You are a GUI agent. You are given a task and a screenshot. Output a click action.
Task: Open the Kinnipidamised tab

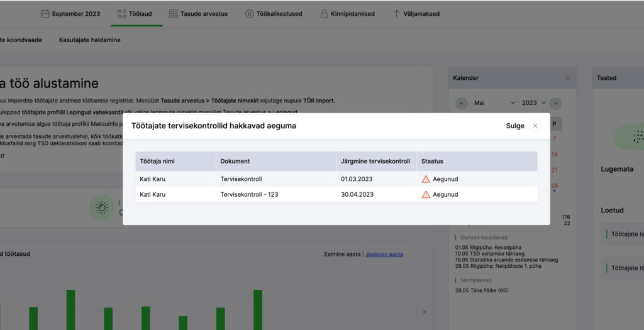pos(347,14)
